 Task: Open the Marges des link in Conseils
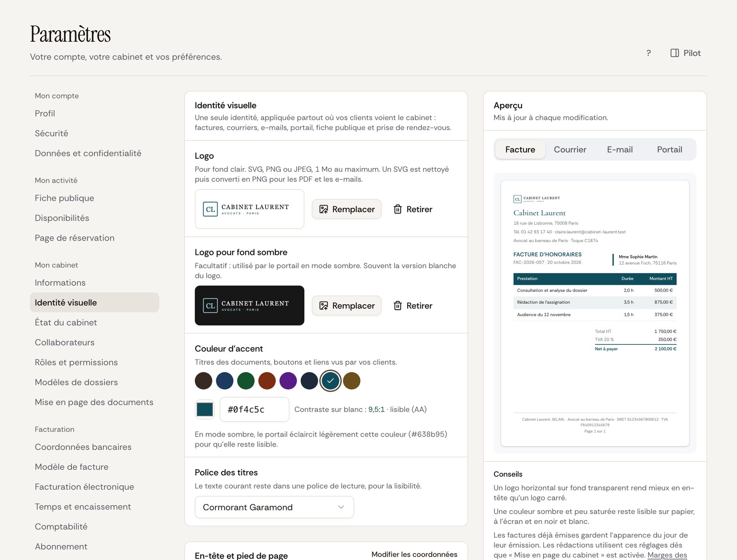click(x=667, y=555)
